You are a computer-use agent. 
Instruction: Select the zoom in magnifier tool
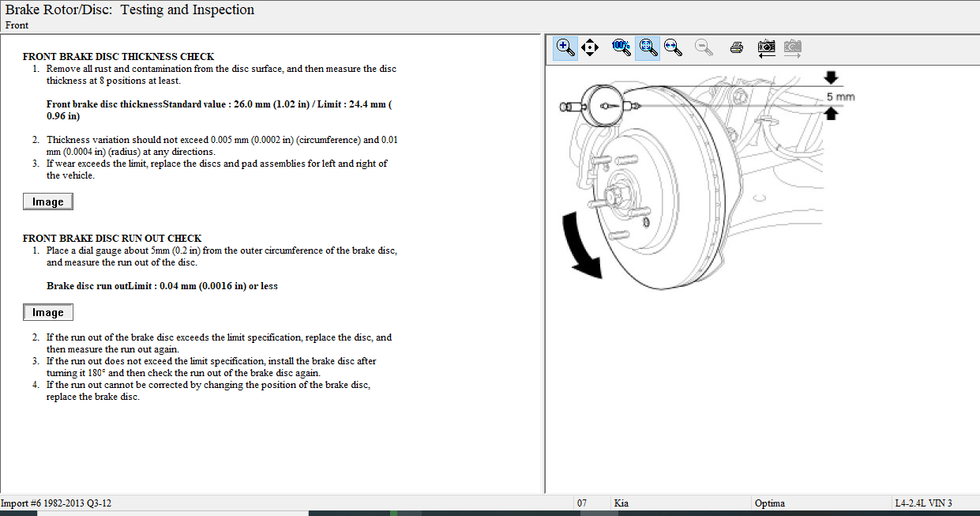(x=565, y=47)
